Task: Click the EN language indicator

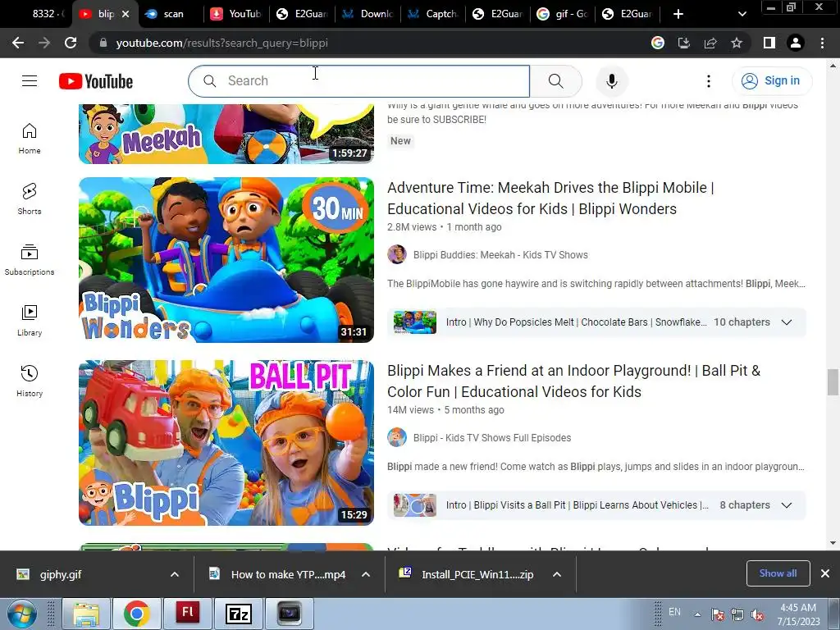Action: pos(674,612)
